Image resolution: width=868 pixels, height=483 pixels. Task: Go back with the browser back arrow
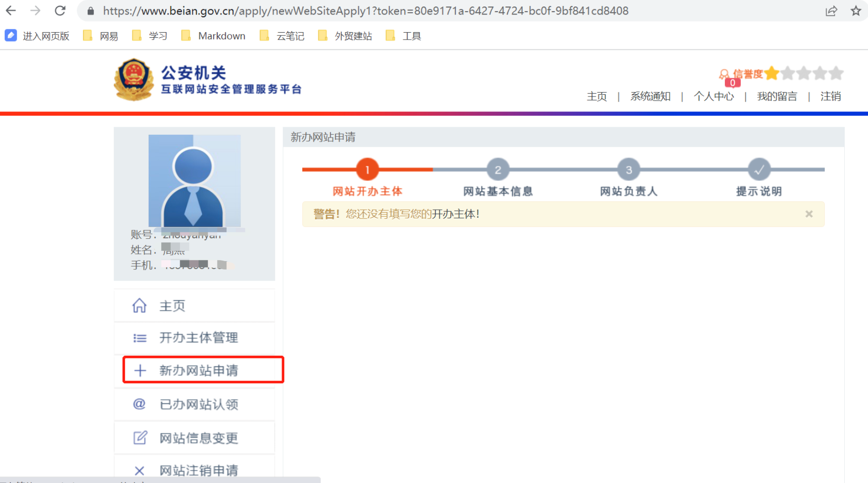click(x=11, y=11)
